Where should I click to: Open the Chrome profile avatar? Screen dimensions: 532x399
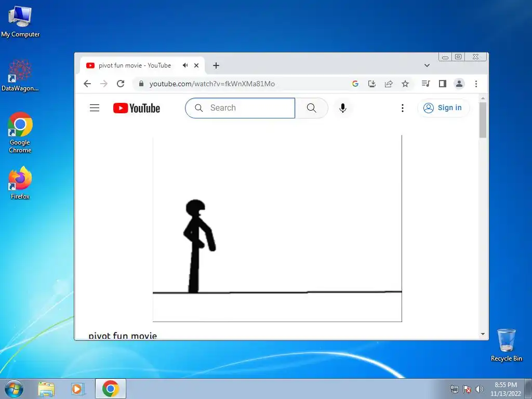point(459,84)
